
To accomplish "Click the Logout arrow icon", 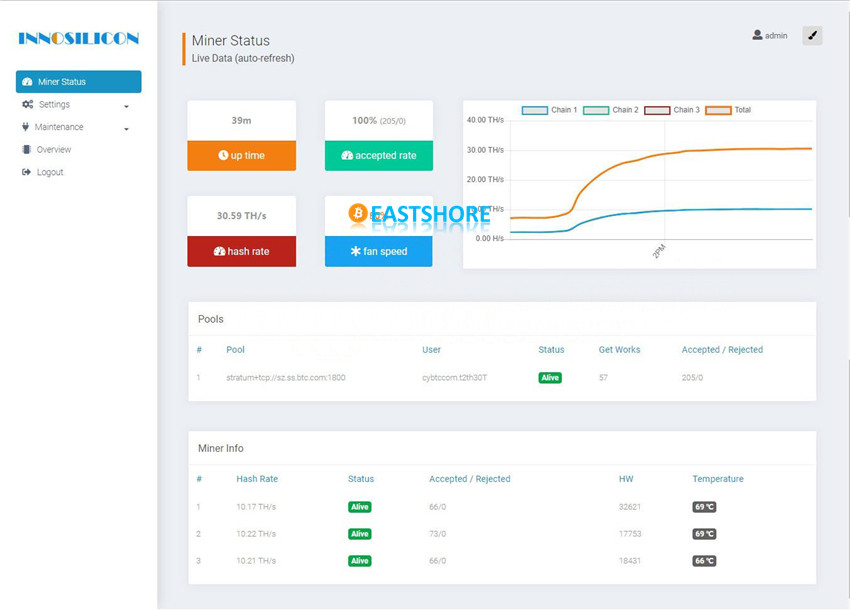I will [26, 172].
